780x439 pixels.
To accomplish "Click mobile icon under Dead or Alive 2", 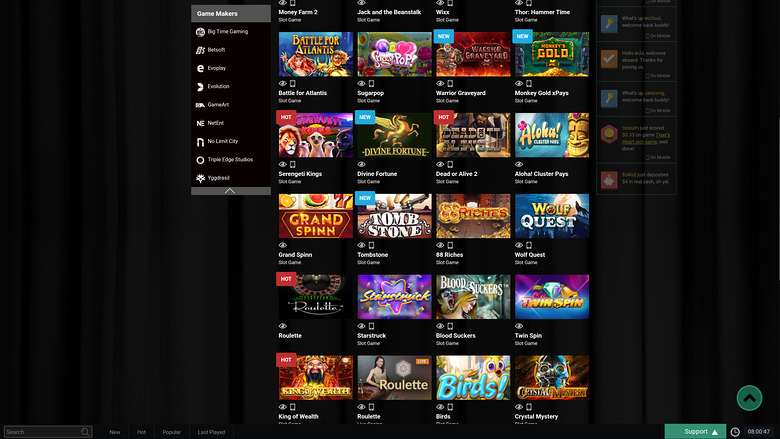I will coord(450,164).
